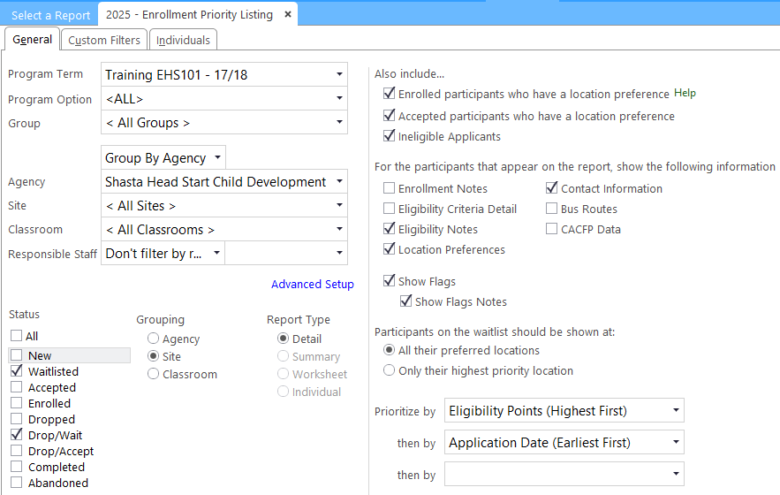Check the Enrolled status checkbox
Viewport: 780px width, 495px height.
click(17, 403)
